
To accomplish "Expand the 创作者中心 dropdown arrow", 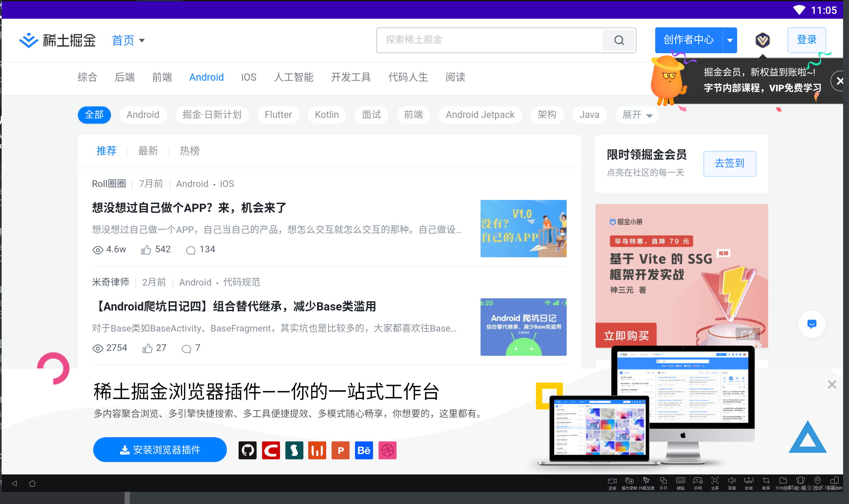I will tap(730, 40).
